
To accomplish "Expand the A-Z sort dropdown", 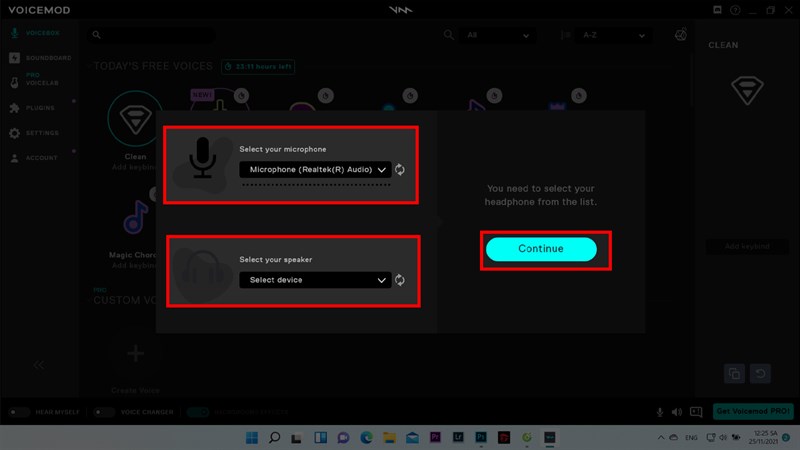I will tap(613, 35).
